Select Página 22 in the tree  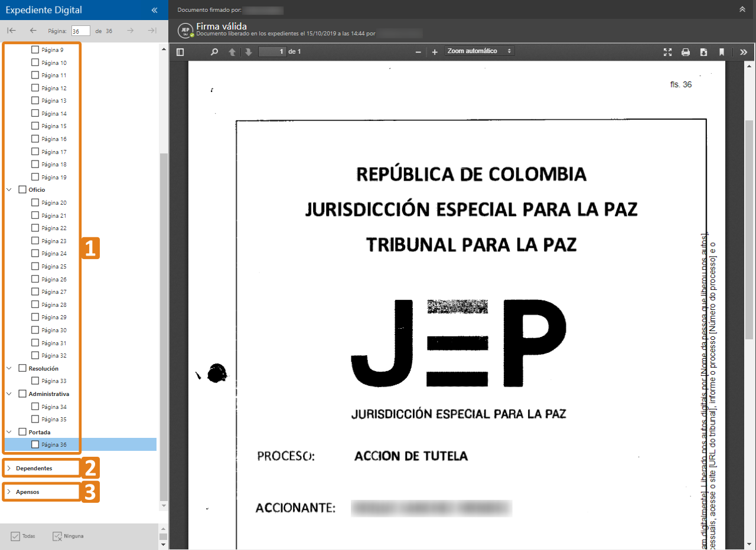pos(54,228)
